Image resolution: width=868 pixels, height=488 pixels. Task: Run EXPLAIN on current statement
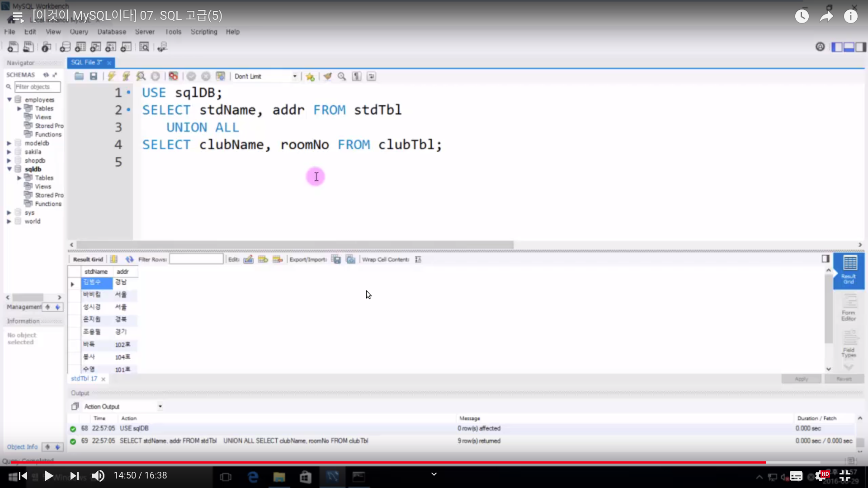pyautogui.click(x=141, y=76)
